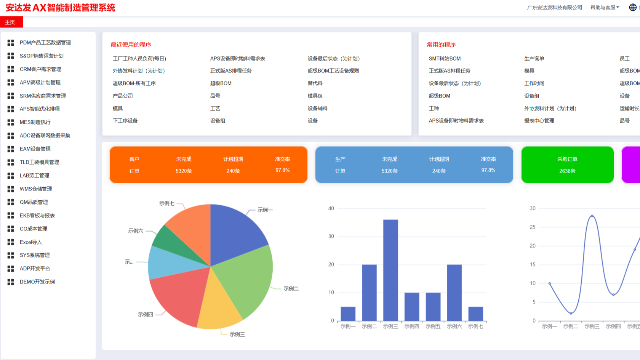The width and height of the screenshot is (640, 360).
Task: Click the green order summary card
Action: (567, 164)
